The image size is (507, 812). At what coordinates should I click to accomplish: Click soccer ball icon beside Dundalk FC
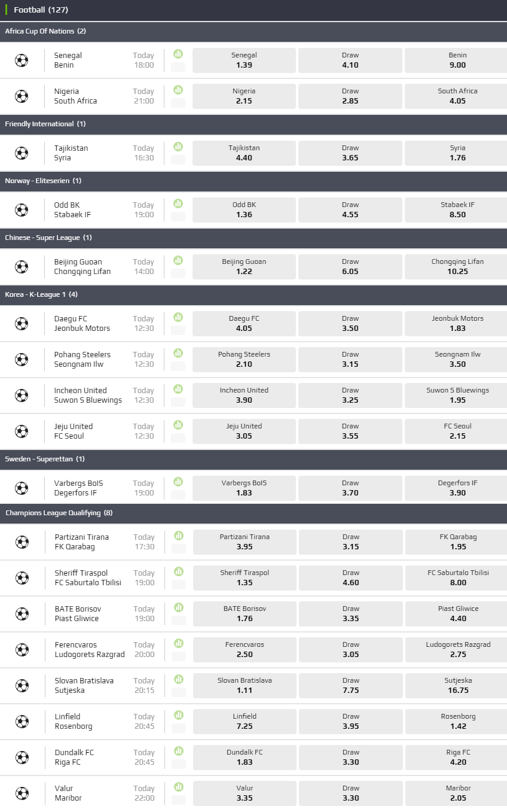coord(22,758)
